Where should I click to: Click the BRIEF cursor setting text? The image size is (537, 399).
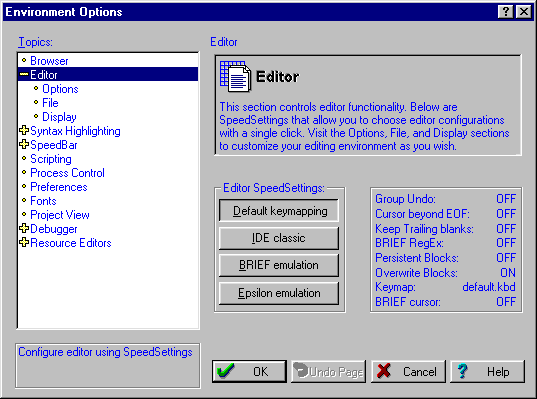[x=408, y=302]
